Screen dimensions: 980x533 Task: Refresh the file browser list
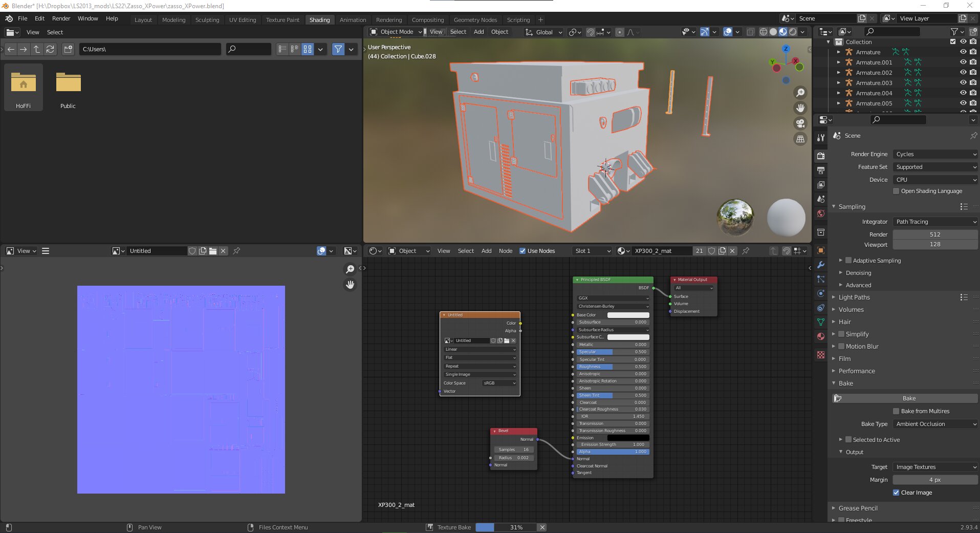50,49
